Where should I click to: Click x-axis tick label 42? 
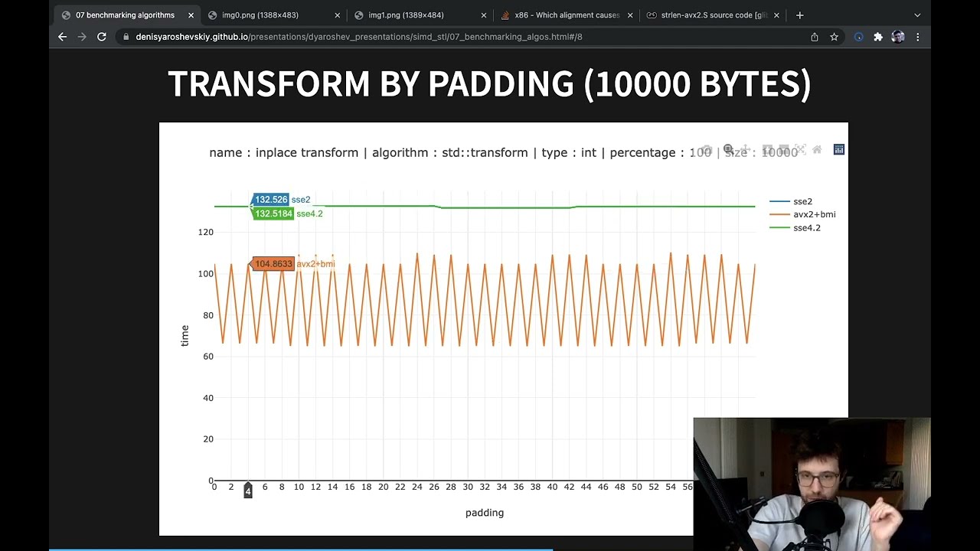tap(569, 487)
